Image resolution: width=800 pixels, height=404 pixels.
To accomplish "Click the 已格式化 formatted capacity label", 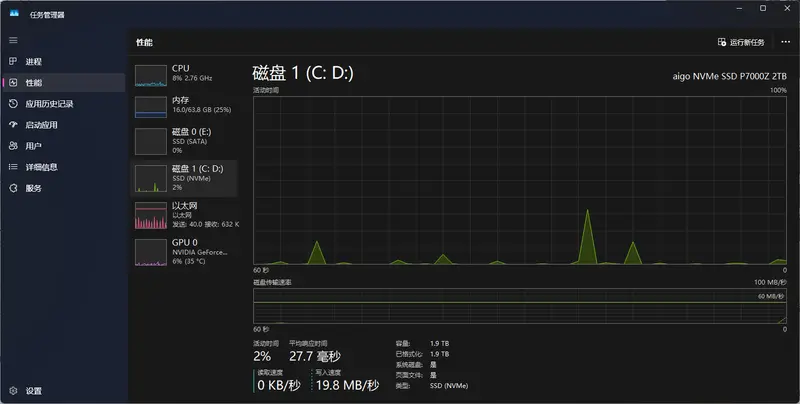I will 409,354.
